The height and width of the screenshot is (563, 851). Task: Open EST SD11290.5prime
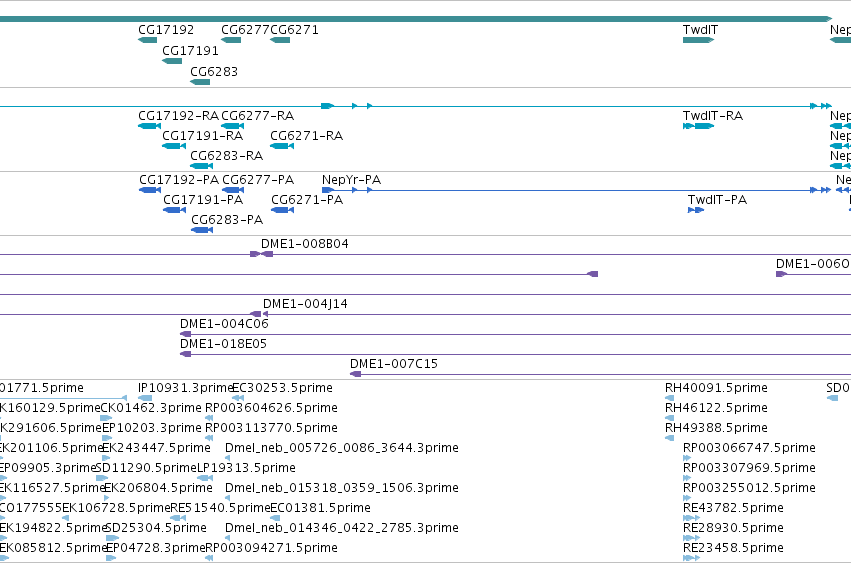[145, 469]
